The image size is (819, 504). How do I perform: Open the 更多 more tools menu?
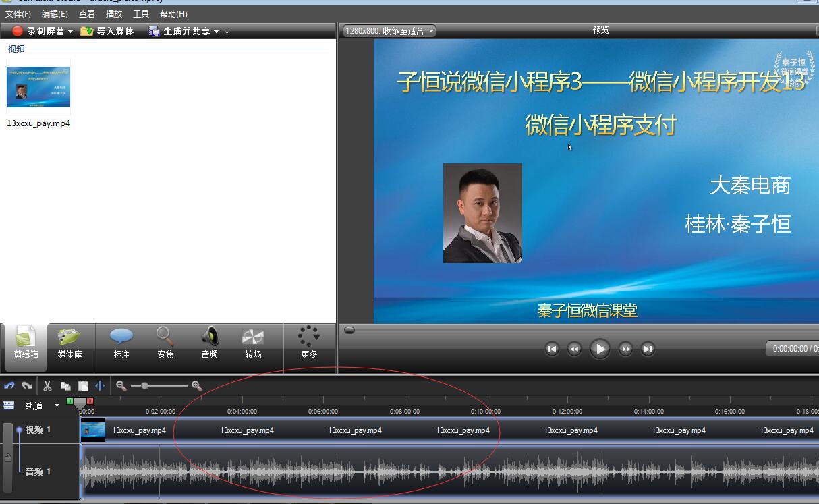click(x=309, y=343)
